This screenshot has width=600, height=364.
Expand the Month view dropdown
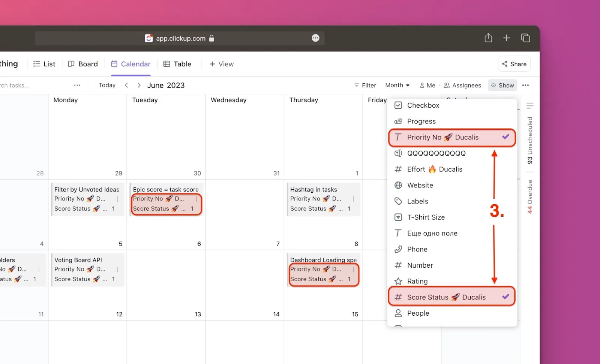point(397,85)
